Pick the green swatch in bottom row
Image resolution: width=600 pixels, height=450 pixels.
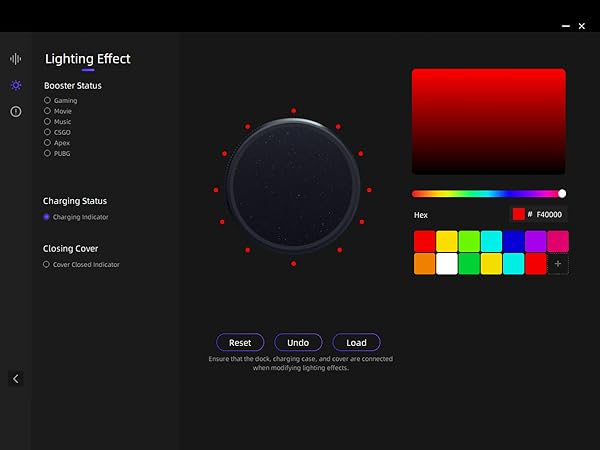469,264
